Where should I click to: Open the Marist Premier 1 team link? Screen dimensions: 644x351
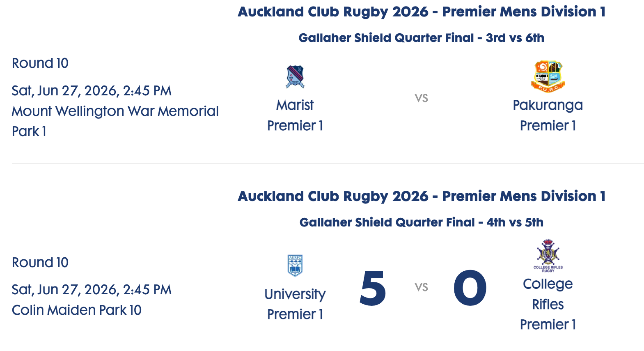[295, 115]
